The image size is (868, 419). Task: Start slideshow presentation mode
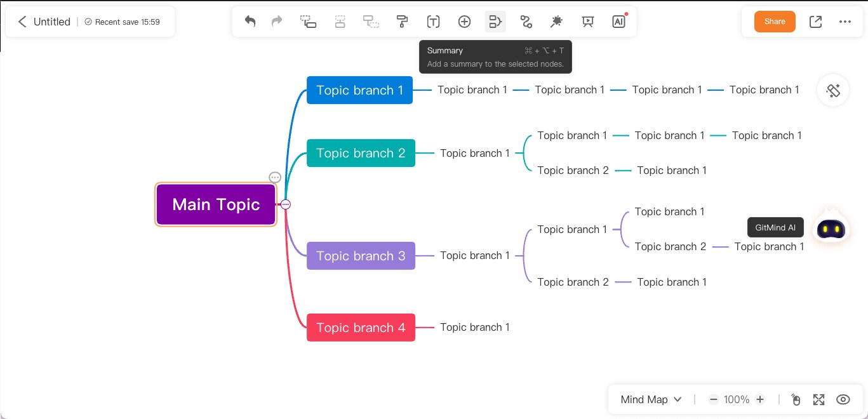click(x=587, y=22)
